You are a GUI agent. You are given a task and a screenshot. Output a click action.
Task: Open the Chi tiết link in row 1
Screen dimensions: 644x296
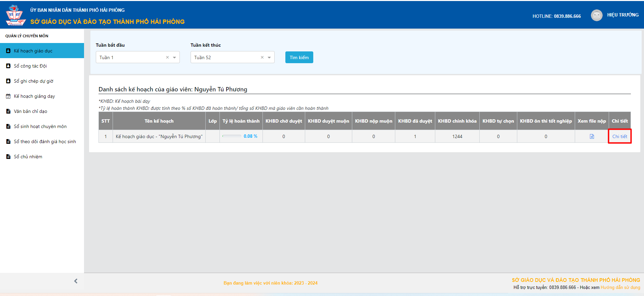click(619, 136)
